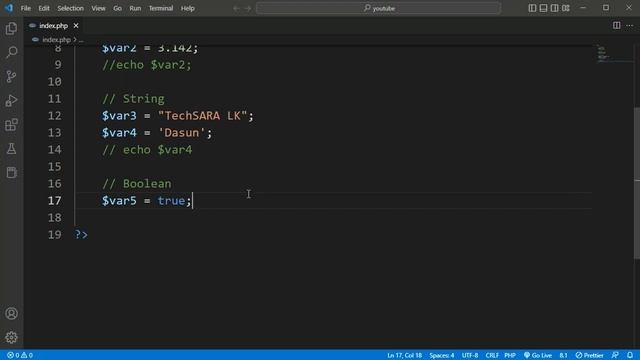The width and height of the screenshot is (640, 360).
Task: Select the index.php editor tab
Action: 54,25
